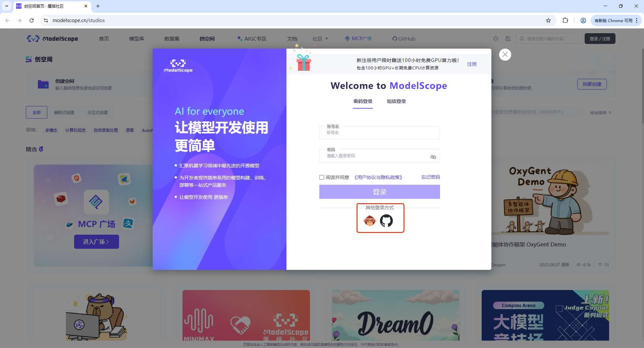Select the 全部 filter tab
The image size is (644, 348).
click(37, 112)
